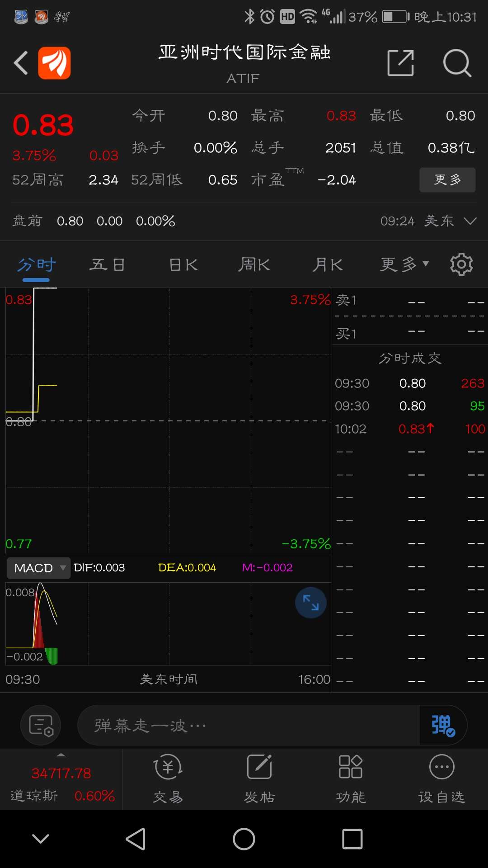The height and width of the screenshot is (868, 488).
Task: Tap the Wi-Fi status icon
Action: pos(309,17)
